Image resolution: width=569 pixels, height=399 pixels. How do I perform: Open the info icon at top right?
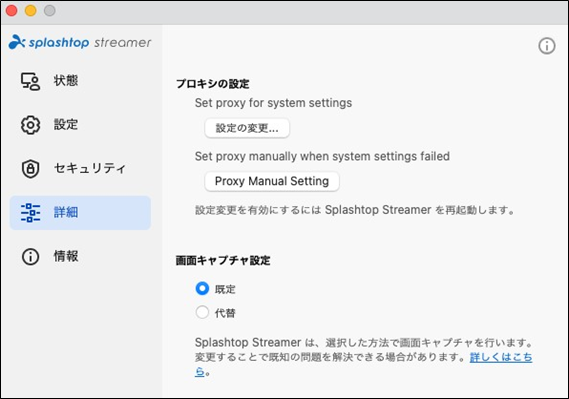pos(547,46)
